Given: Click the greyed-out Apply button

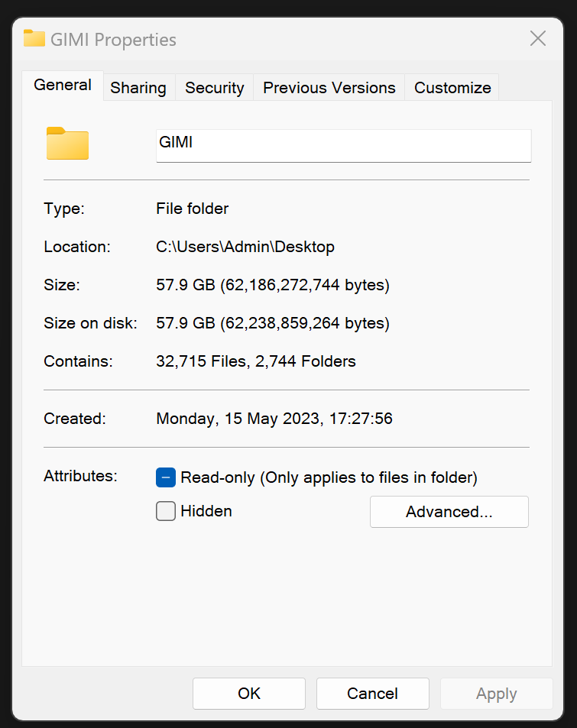Looking at the screenshot, I should pos(496,694).
